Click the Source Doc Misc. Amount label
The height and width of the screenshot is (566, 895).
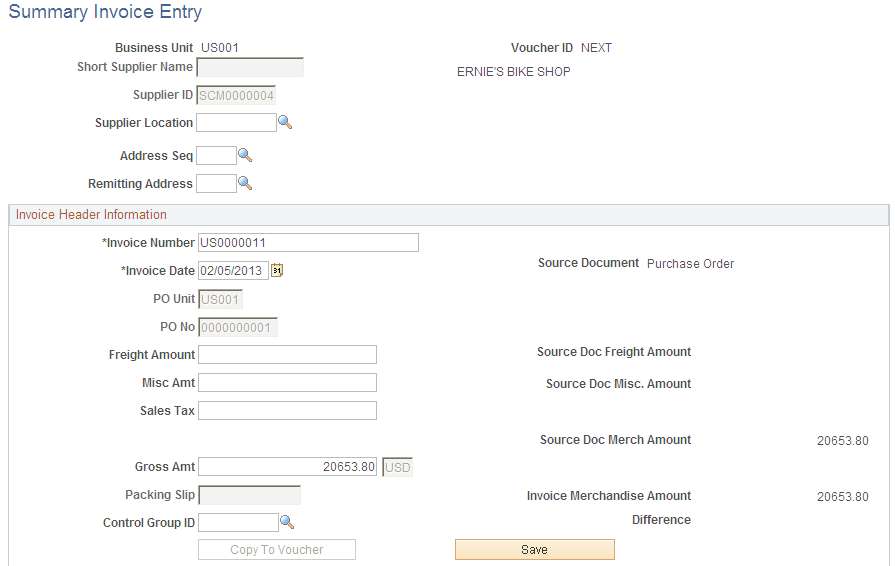(x=619, y=384)
